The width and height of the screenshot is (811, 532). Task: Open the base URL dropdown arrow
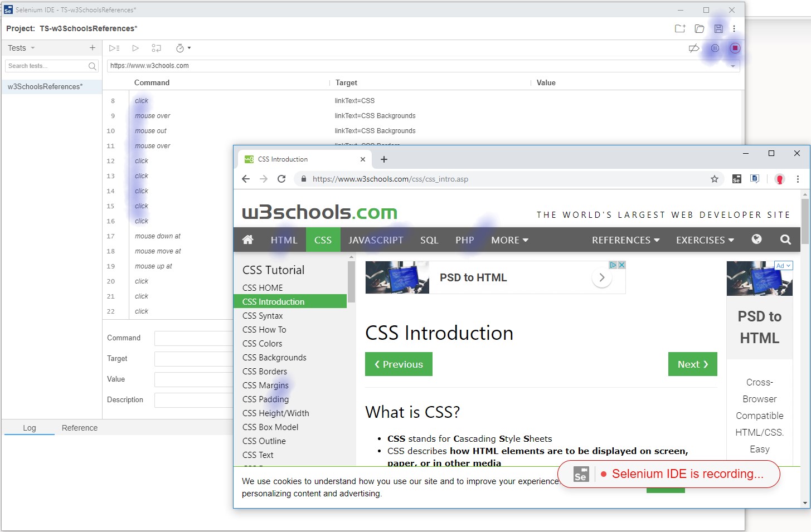click(733, 66)
